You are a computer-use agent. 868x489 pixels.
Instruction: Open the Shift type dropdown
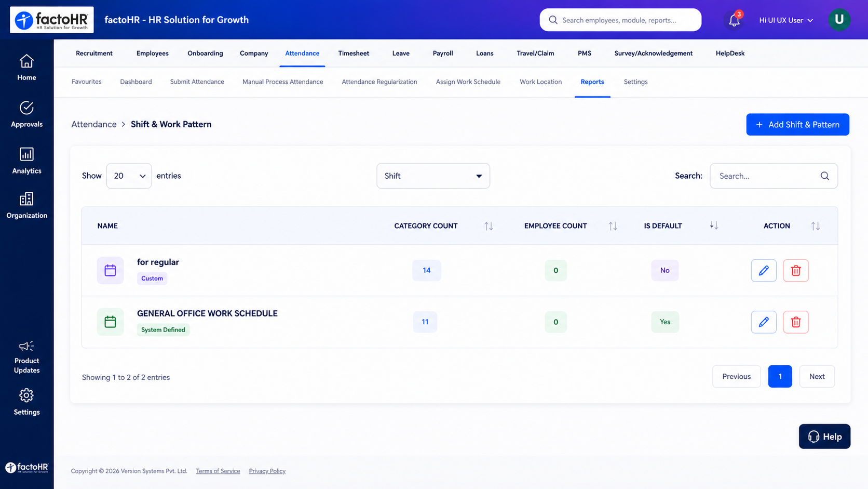(433, 176)
